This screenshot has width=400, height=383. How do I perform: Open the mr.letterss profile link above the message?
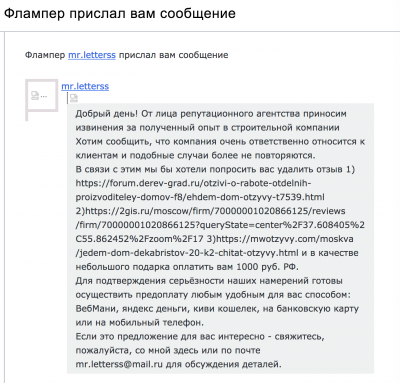point(85,86)
